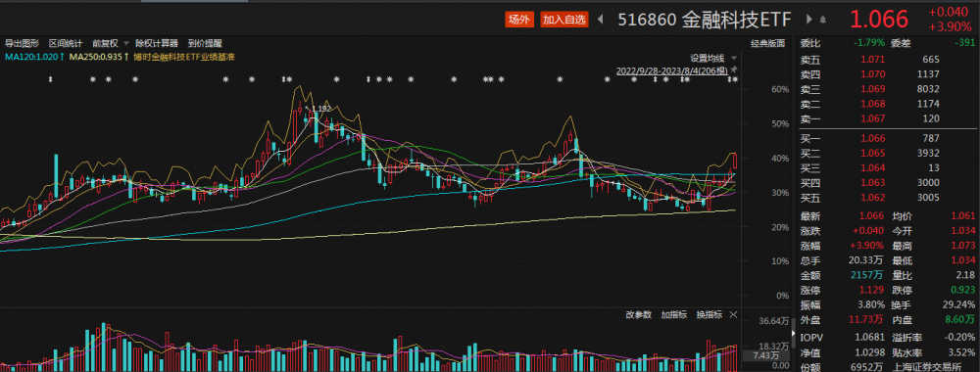Image resolution: width=980 pixels, height=372 pixels.
Task: Click the 买一 volume 787
Action: pyautogui.click(x=931, y=138)
